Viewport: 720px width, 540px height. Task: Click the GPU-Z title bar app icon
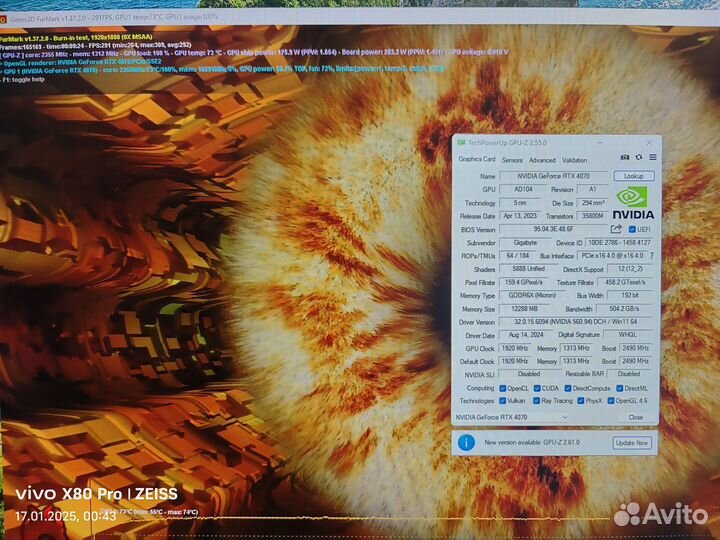click(460, 143)
